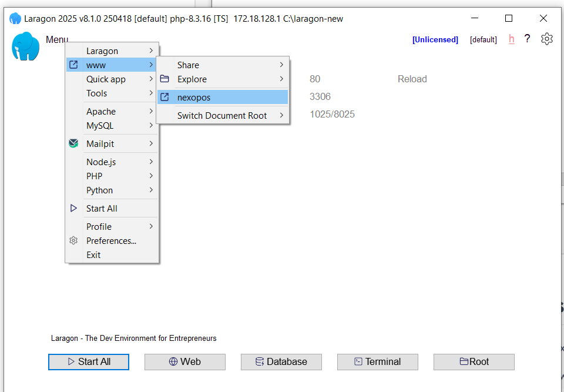Click the question mark help icon

tap(527, 39)
